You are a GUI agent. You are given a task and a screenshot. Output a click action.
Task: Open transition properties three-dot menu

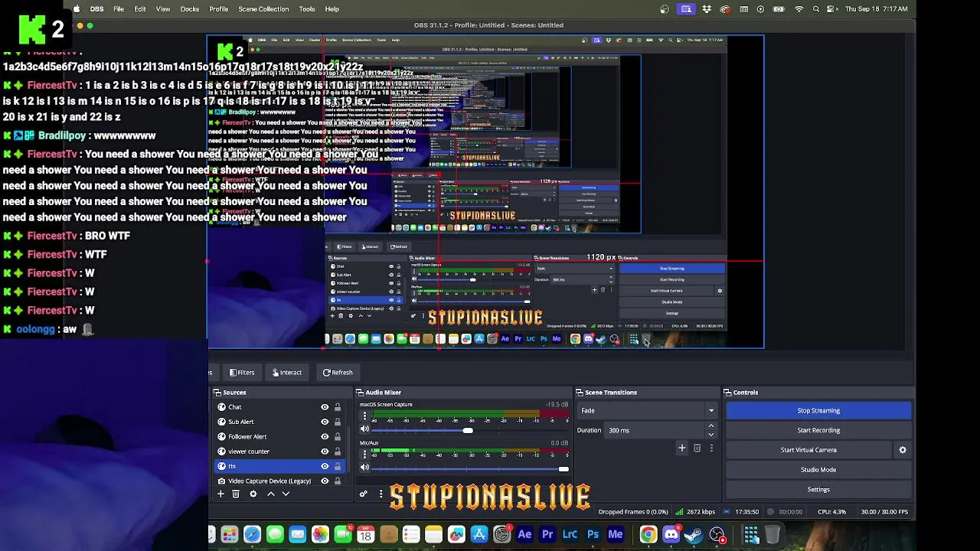(711, 448)
